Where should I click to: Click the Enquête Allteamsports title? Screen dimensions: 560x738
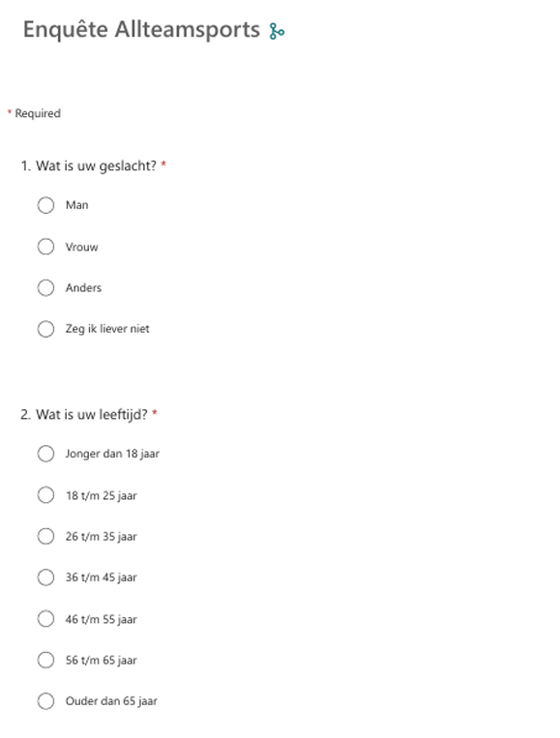(x=141, y=30)
